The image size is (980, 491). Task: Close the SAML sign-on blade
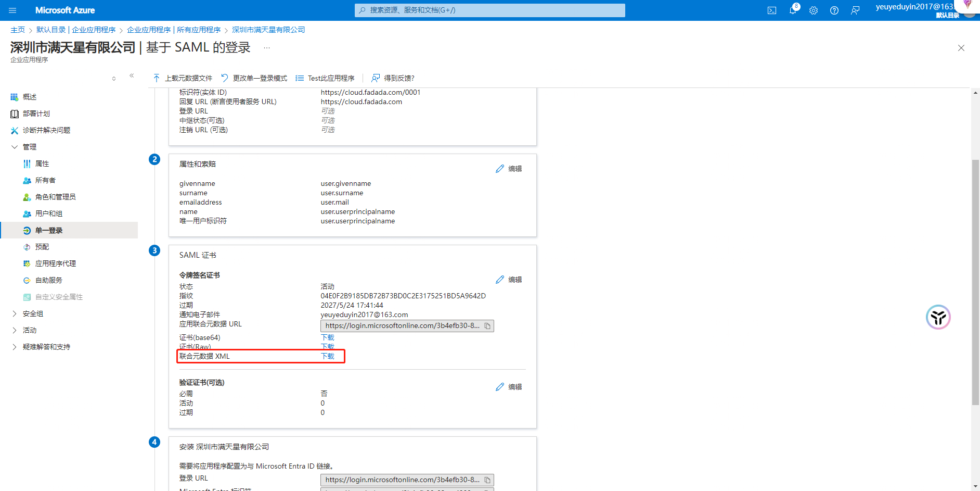tap(961, 48)
